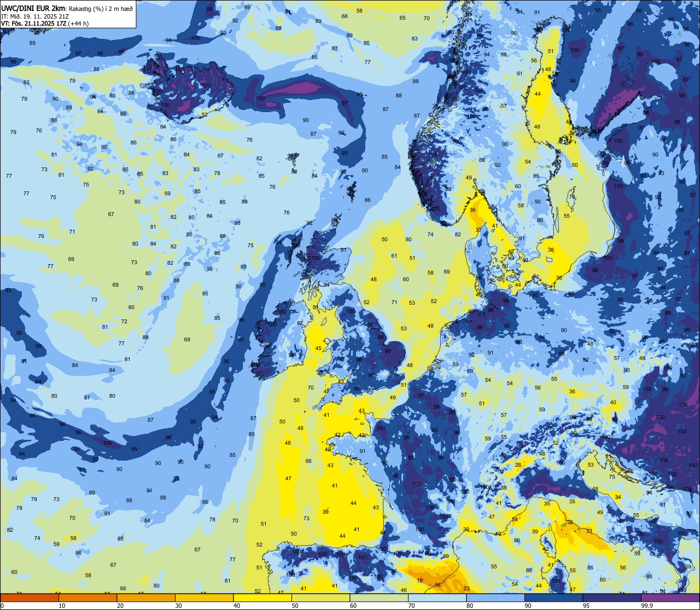Click the 20–30% legend color swatch
The height and width of the screenshot is (610, 700).
click(146, 597)
